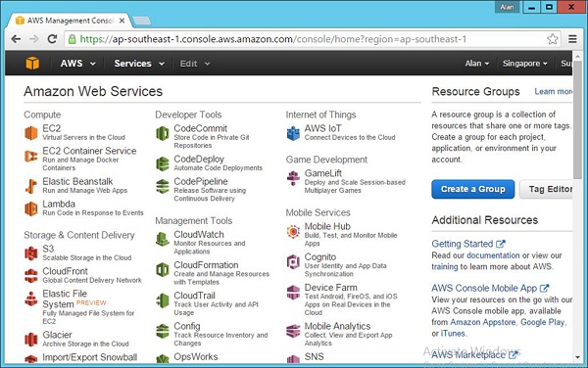The height and width of the screenshot is (368, 588).
Task: Open the Alan account dropdown
Action: point(477,64)
